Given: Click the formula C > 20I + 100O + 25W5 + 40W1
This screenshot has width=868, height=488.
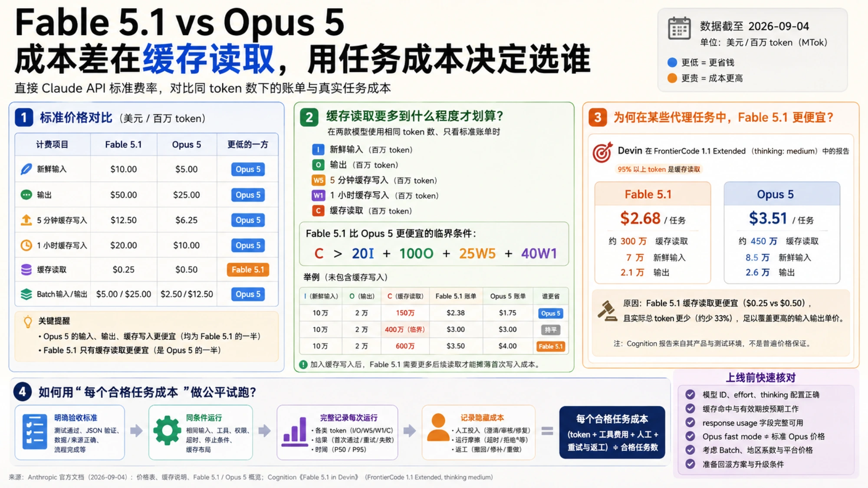Looking at the screenshot, I should pos(435,253).
